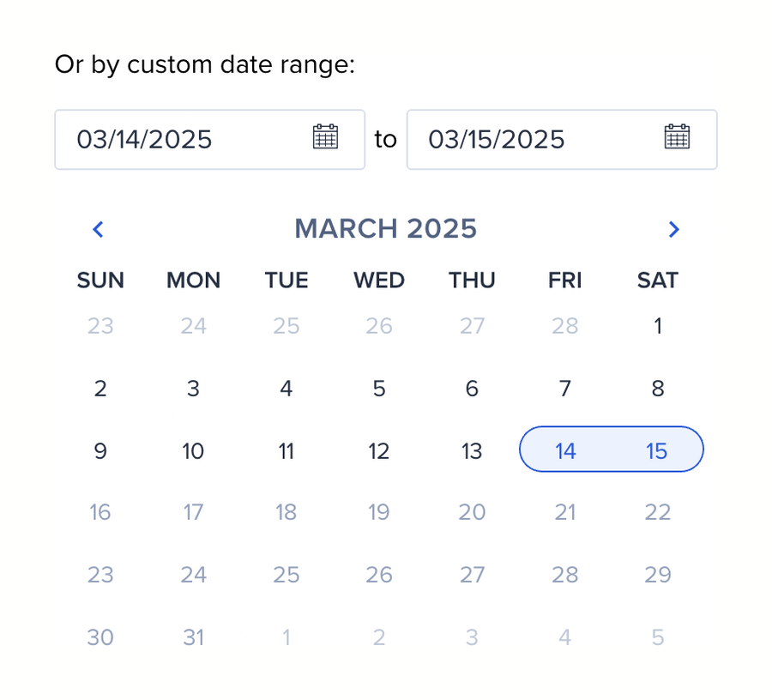Viewport: 772px width, 700px height.
Task: Select March 31 on the calendar
Action: click(193, 637)
